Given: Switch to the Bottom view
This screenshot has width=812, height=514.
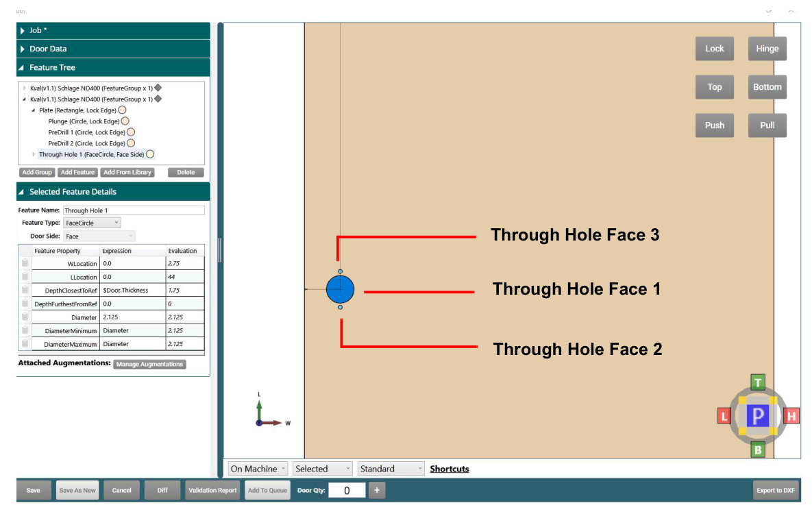Looking at the screenshot, I should pyautogui.click(x=767, y=87).
